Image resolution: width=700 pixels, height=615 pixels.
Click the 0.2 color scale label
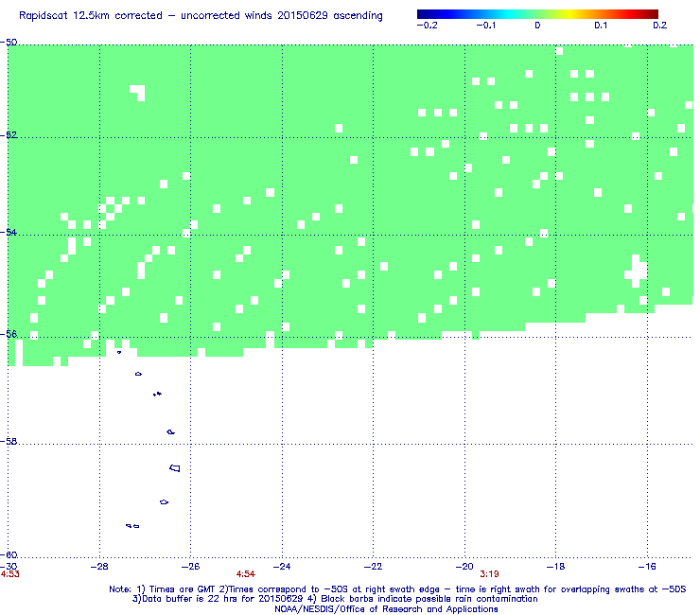click(x=660, y=26)
